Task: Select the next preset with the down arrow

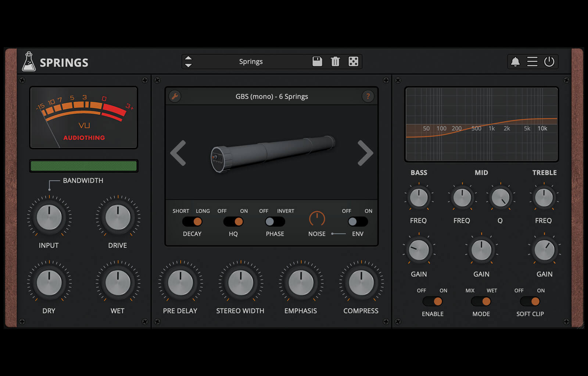Action: click(188, 65)
